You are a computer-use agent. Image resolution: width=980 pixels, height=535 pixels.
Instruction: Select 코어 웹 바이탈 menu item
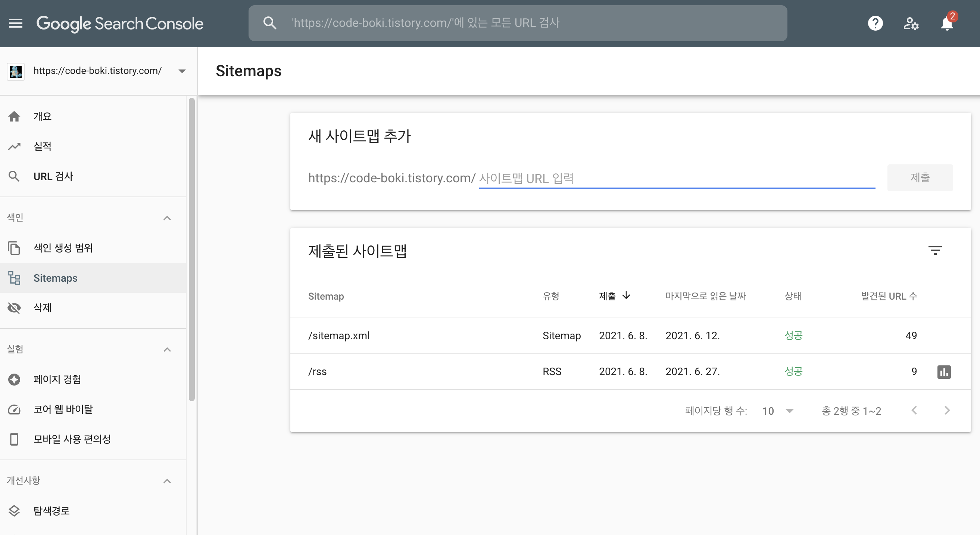[x=63, y=409]
